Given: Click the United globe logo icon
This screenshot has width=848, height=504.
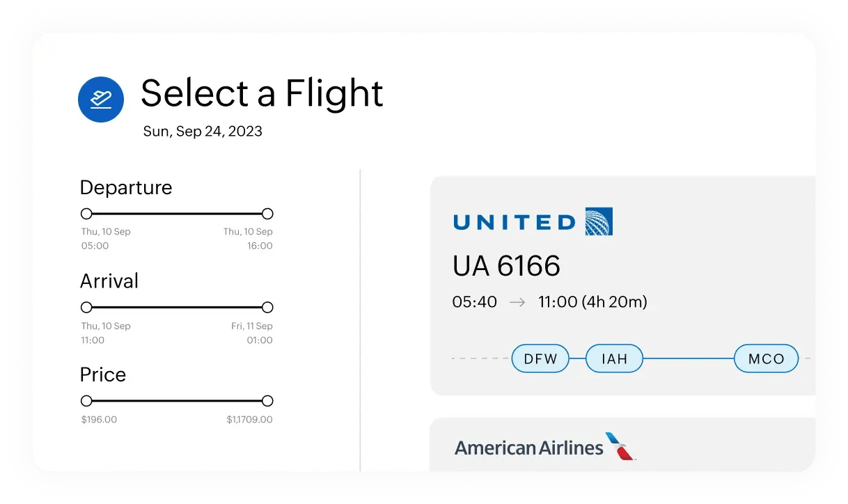Looking at the screenshot, I should [599, 222].
